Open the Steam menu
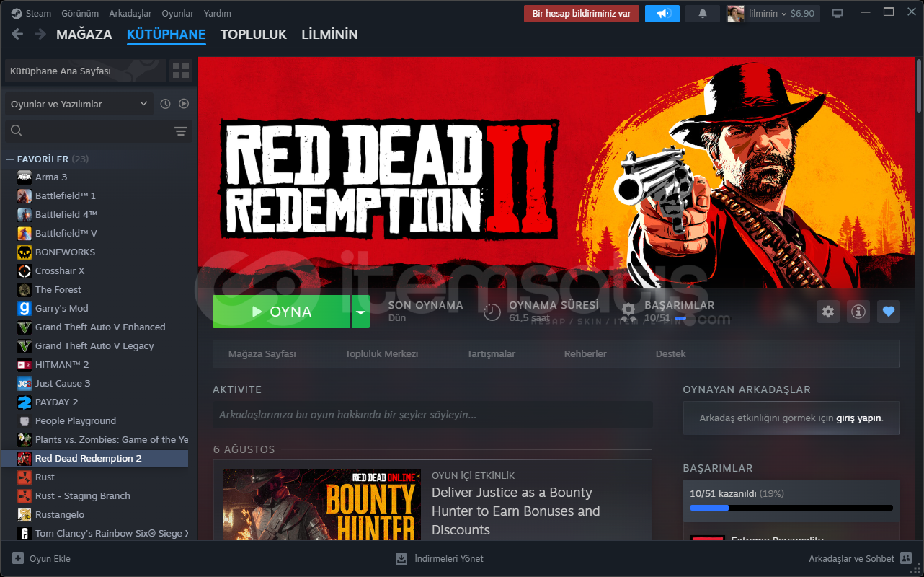Screen dimensions: 924x577 tap(38, 13)
